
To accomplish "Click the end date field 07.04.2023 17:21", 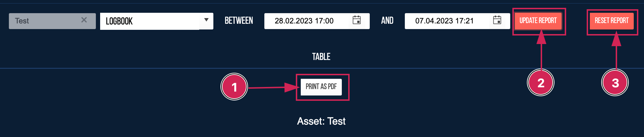I will tap(457, 21).
